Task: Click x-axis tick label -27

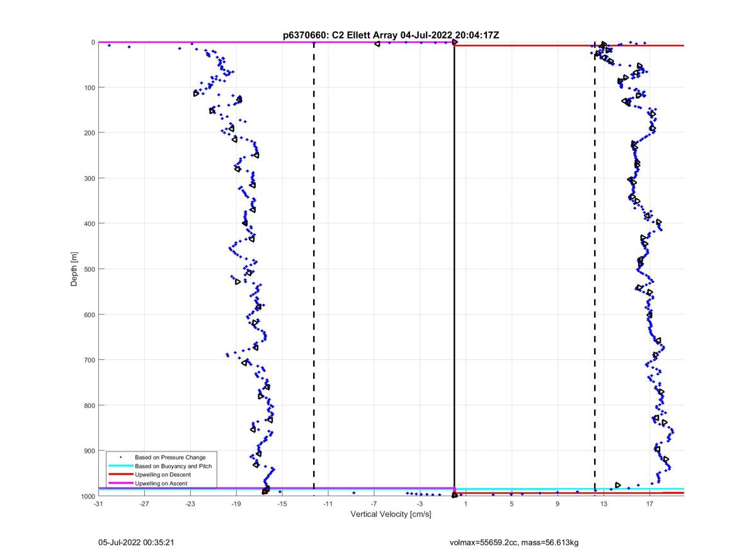Action: 144,504
